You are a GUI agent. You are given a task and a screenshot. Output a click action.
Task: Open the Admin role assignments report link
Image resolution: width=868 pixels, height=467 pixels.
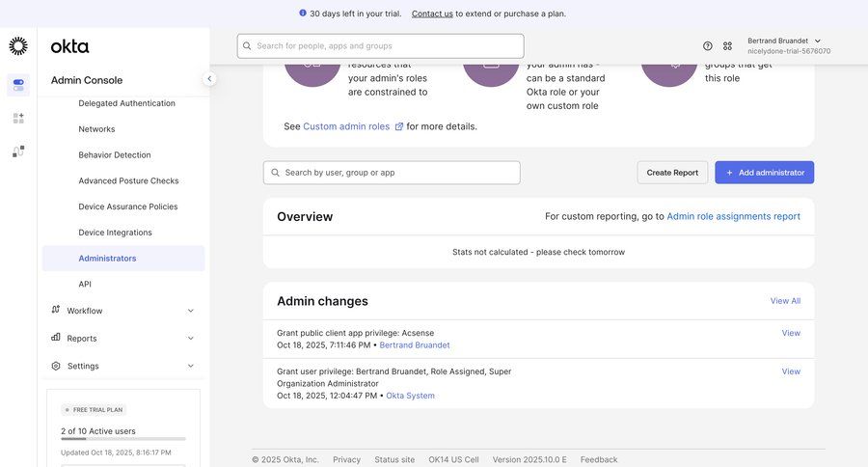click(x=734, y=216)
